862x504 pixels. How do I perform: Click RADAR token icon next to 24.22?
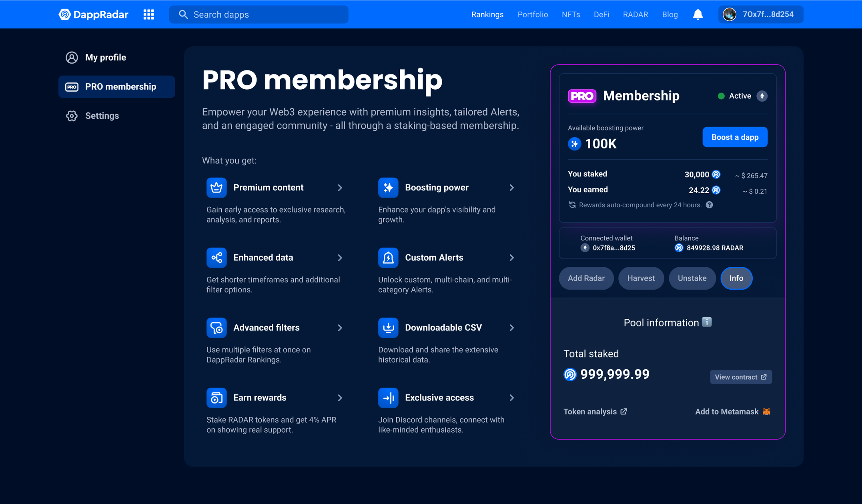[716, 190]
